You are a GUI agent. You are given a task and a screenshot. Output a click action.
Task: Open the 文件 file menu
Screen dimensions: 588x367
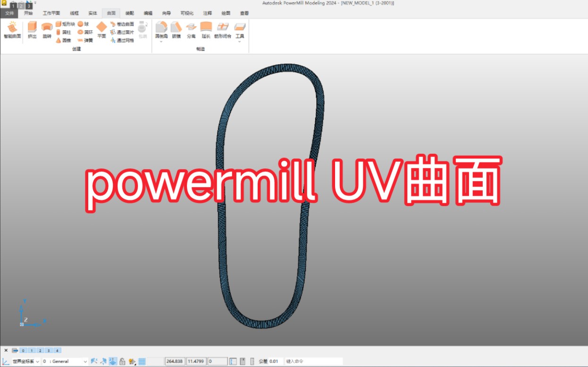click(x=9, y=13)
